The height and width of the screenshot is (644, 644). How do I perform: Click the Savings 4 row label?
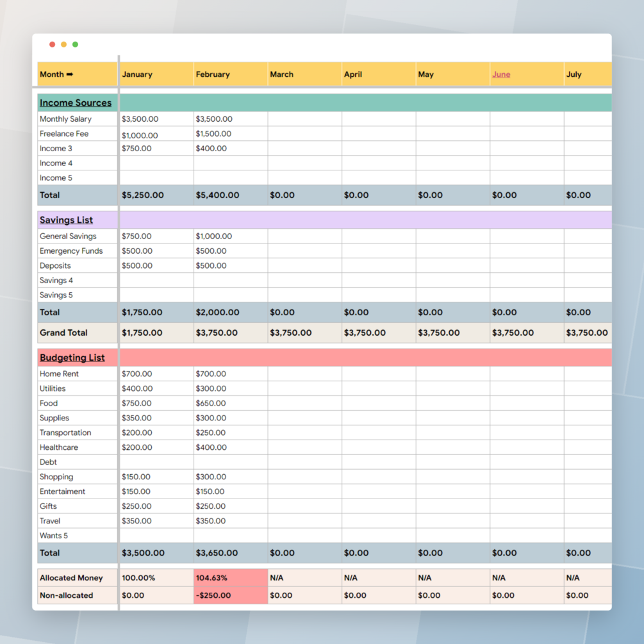(x=56, y=281)
